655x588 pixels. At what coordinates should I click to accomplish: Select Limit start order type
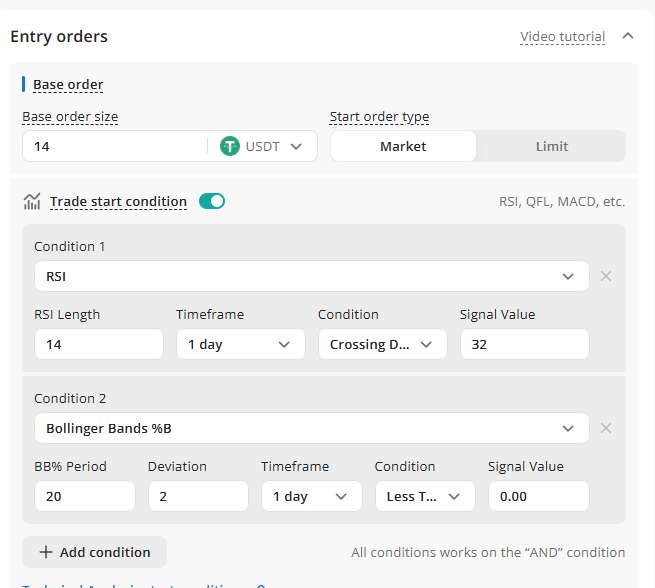click(551, 146)
